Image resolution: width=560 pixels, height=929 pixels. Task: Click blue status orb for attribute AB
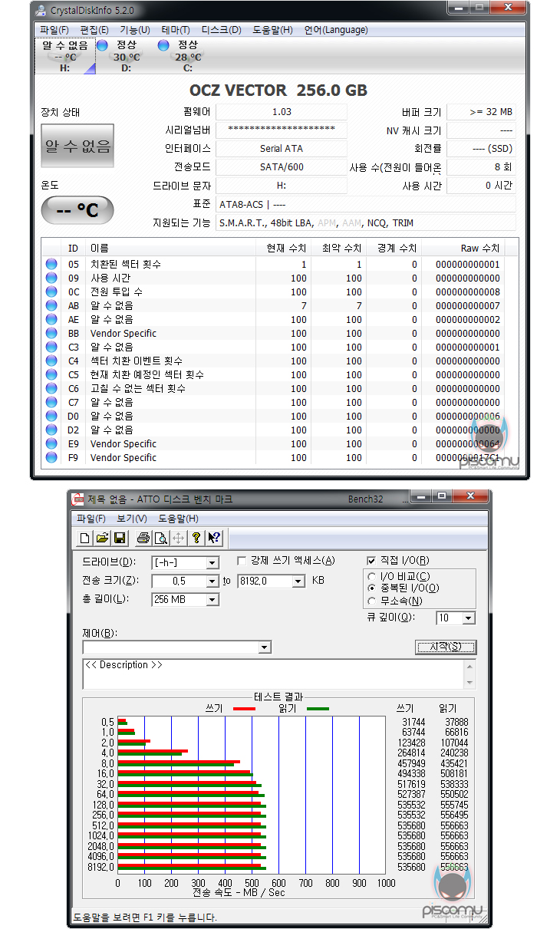click(x=51, y=305)
